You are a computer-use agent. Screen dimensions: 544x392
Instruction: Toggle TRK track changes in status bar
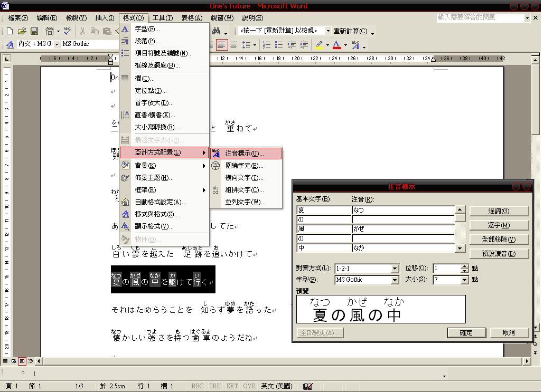pos(215,386)
